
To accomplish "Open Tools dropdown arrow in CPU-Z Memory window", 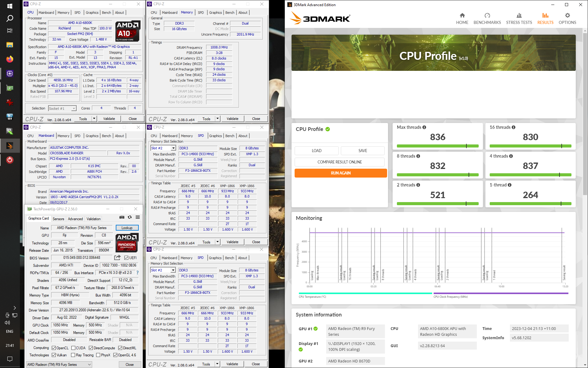I will [218, 119].
